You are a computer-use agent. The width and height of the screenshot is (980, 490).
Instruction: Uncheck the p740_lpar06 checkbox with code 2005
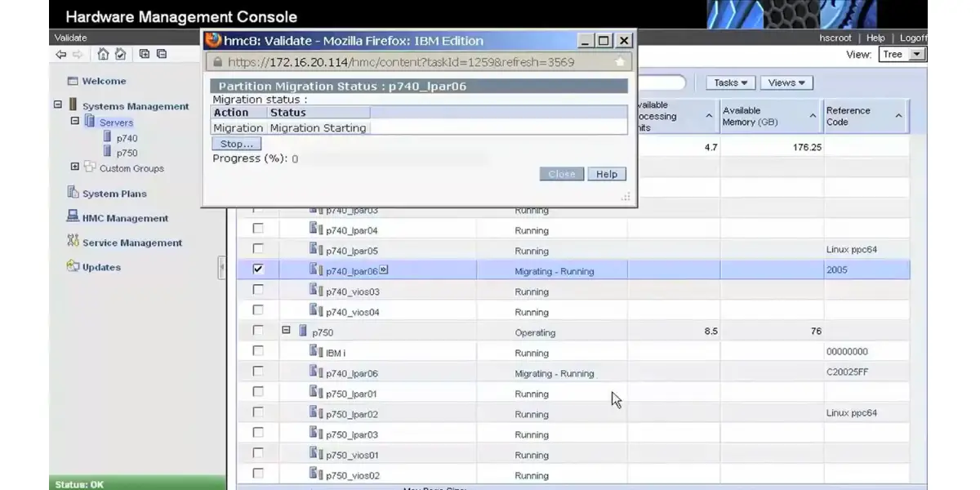point(258,269)
